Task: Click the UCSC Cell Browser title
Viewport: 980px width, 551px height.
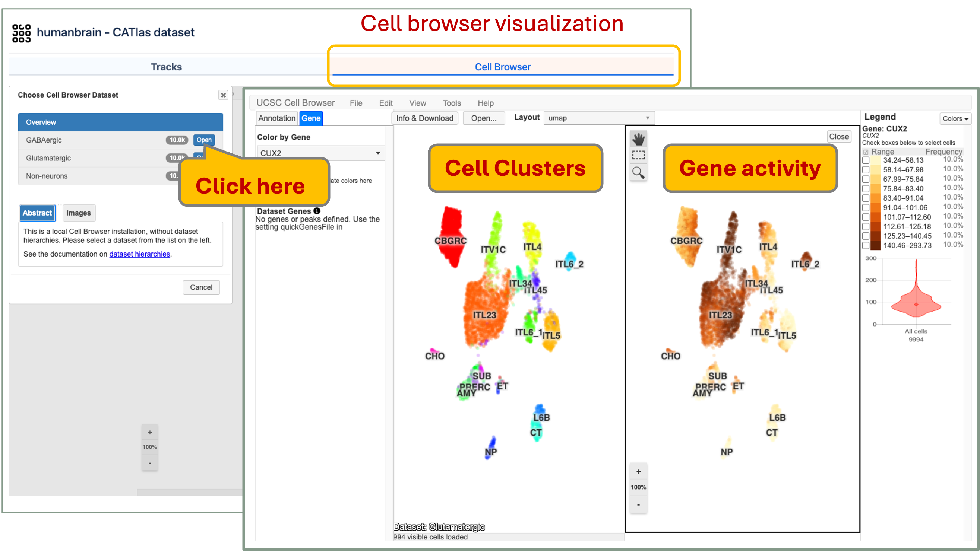Action: (x=295, y=103)
